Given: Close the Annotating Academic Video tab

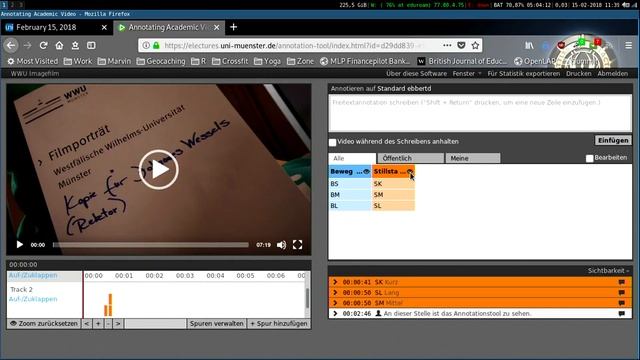Looking at the screenshot, I should tap(217, 27).
